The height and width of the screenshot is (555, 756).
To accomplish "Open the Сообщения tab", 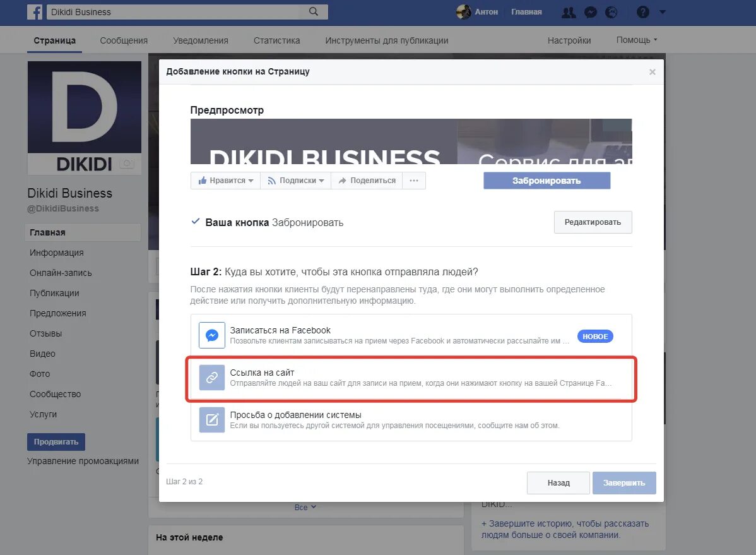I will click(124, 40).
